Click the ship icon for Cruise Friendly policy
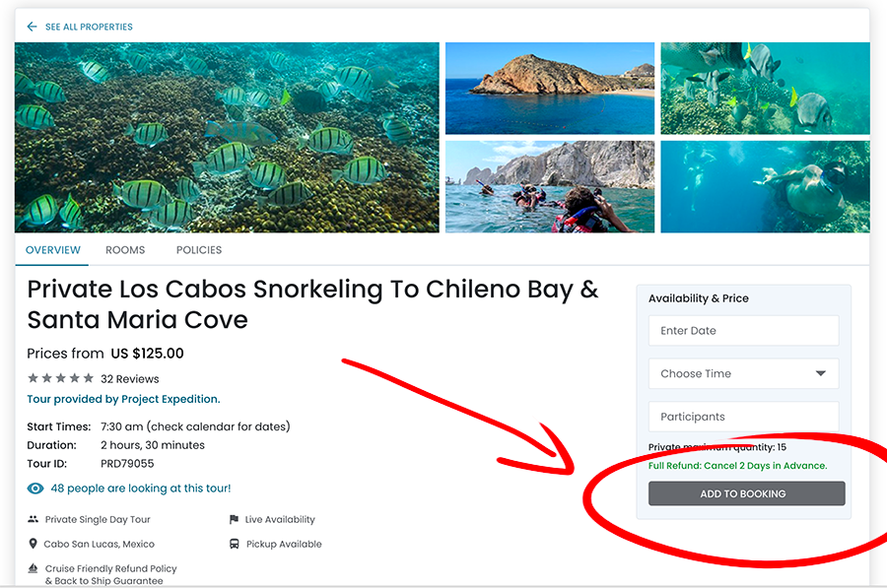 [34, 568]
